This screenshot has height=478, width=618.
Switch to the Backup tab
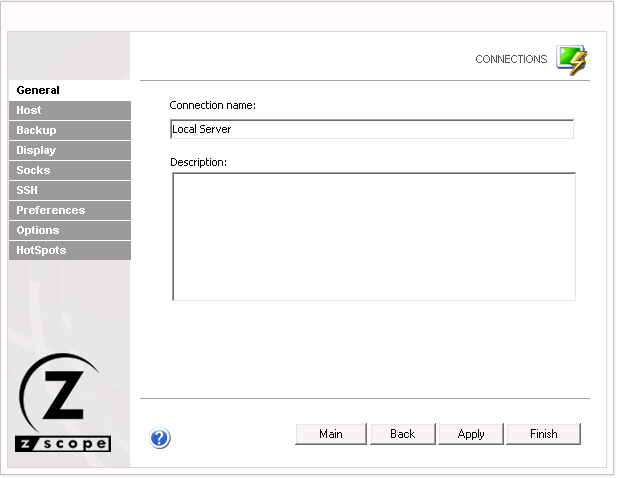click(70, 130)
